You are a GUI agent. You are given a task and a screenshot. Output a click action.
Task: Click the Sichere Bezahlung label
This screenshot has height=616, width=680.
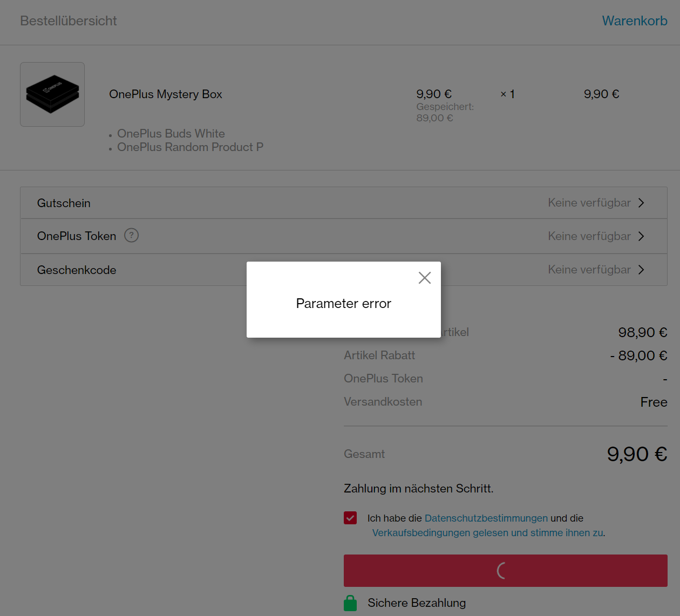pos(417,603)
